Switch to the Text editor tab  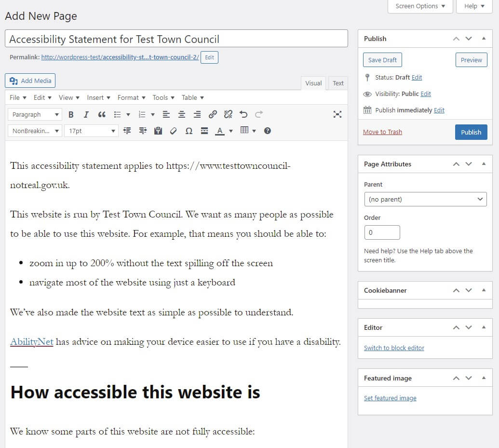(x=338, y=83)
